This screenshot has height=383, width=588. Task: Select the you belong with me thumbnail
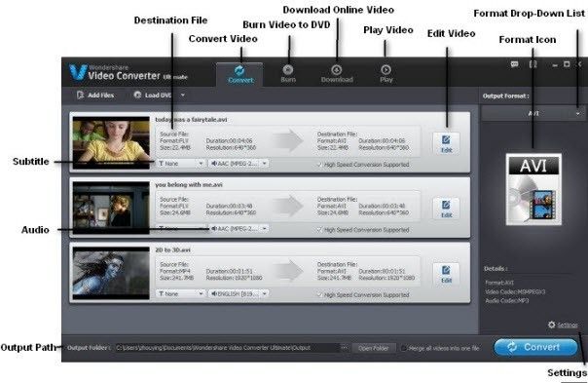pos(111,208)
